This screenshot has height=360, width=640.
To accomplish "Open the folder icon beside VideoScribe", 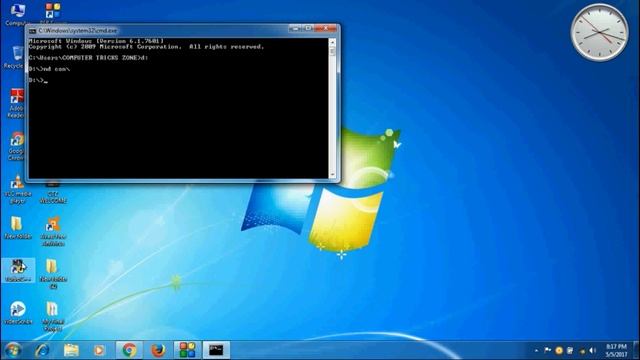I will pos(53,316).
